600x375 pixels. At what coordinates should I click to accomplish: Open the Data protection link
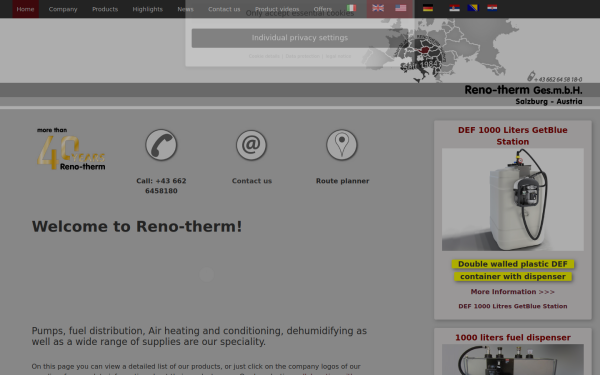click(302, 56)
